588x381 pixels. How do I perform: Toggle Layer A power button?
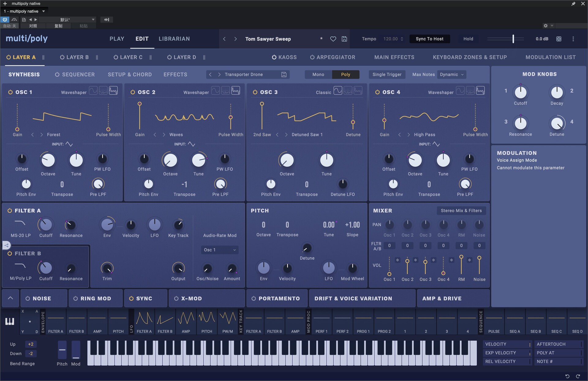tap(9, 57)
